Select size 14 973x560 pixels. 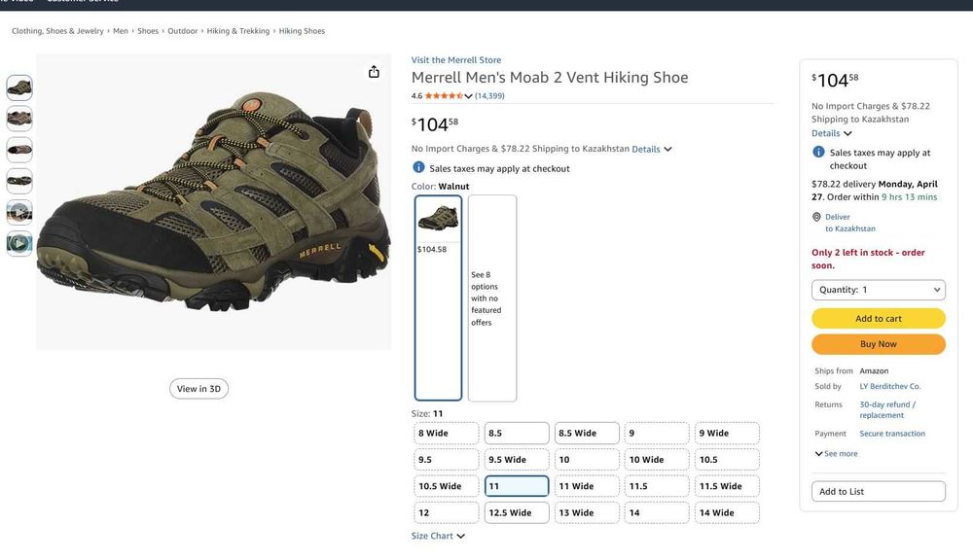point(657,513)
